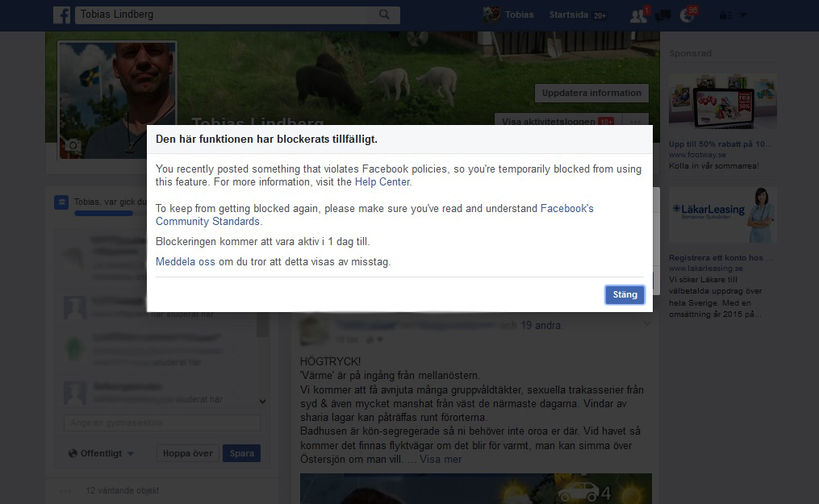
Task: Go to Startsida in the top bar
Action: [570, 15]
